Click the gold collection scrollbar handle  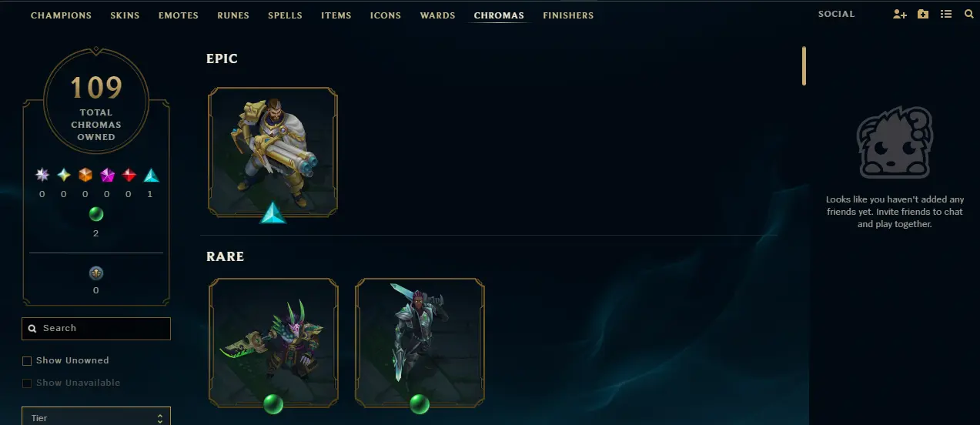point(804,65)
